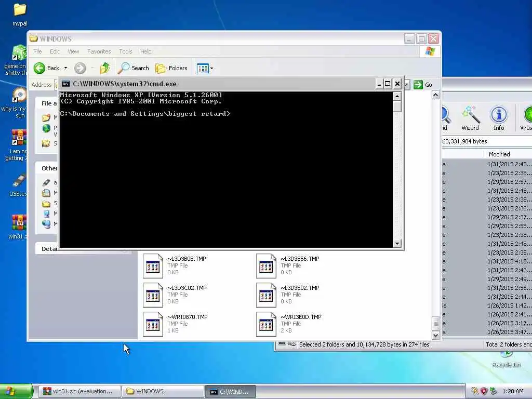532x399 pixels.
Task: Open the Edit menu in WINDOWS Explorer
Action: pos(54,51)
